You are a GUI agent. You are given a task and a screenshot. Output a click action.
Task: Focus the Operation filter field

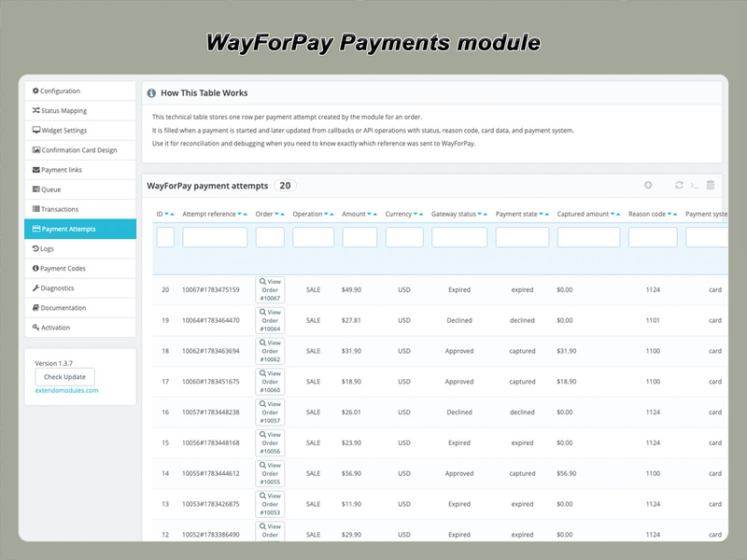[x=314, y=237]
